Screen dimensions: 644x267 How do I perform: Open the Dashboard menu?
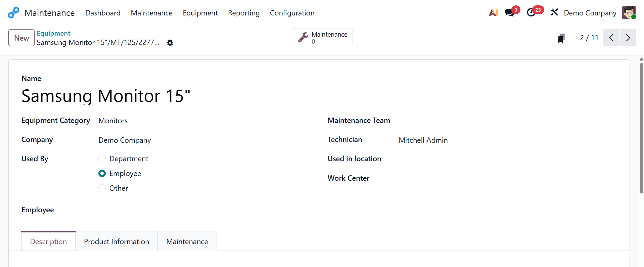pos(103,13)
